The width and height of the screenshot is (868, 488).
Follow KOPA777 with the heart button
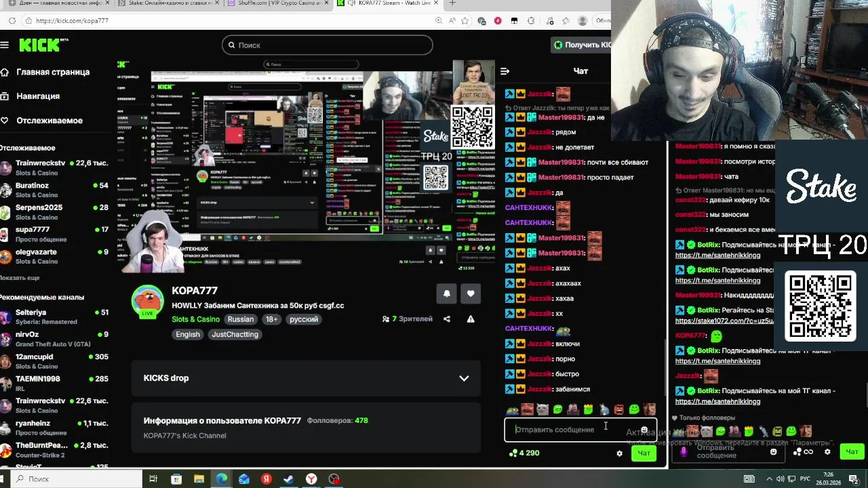click(x=471, y=293)
